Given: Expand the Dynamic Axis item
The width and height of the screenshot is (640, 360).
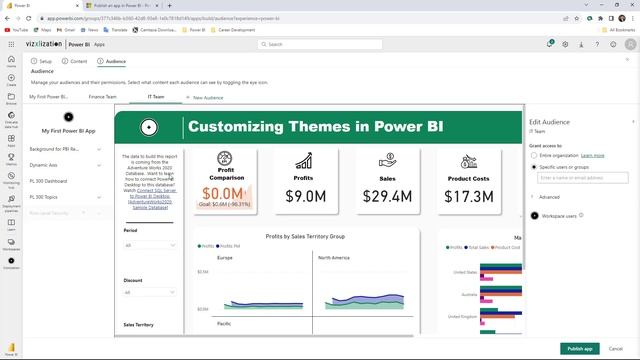Looking at the screenshot, I should (99, 165).
